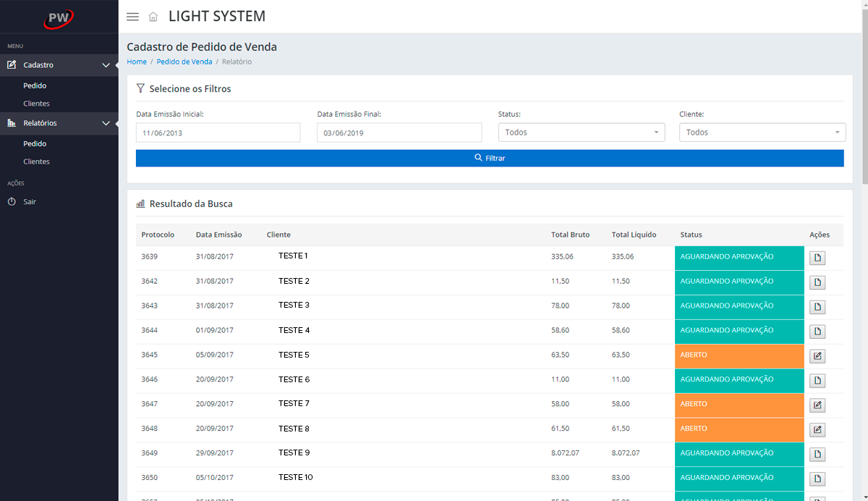This screenshot has height=501, width=868.
Task: Open the Cliente filter dropdown
Action: tap(762, 132)
